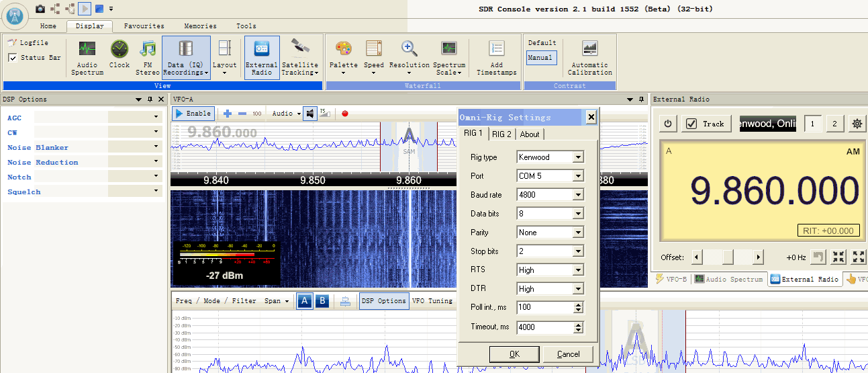Toggle the Track checkbox in External Radio
This screenshot has width=868, height=373.
click(x=691, y=124)
